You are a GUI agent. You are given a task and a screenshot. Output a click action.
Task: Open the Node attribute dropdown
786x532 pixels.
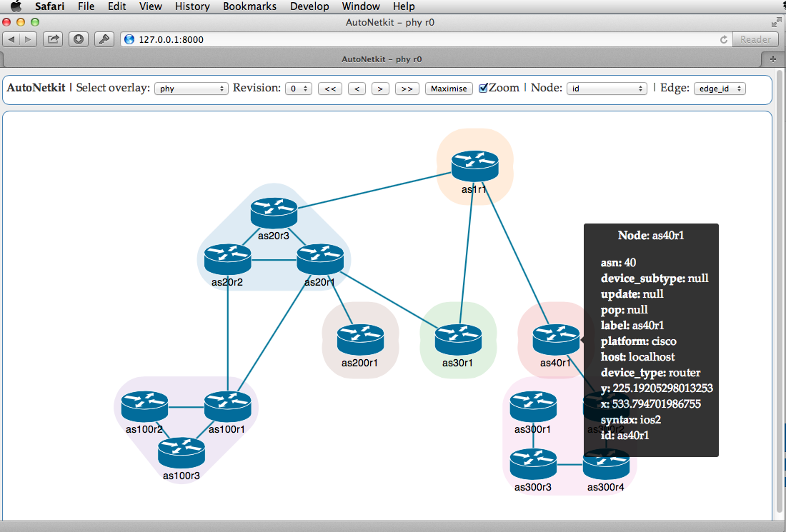607,89
